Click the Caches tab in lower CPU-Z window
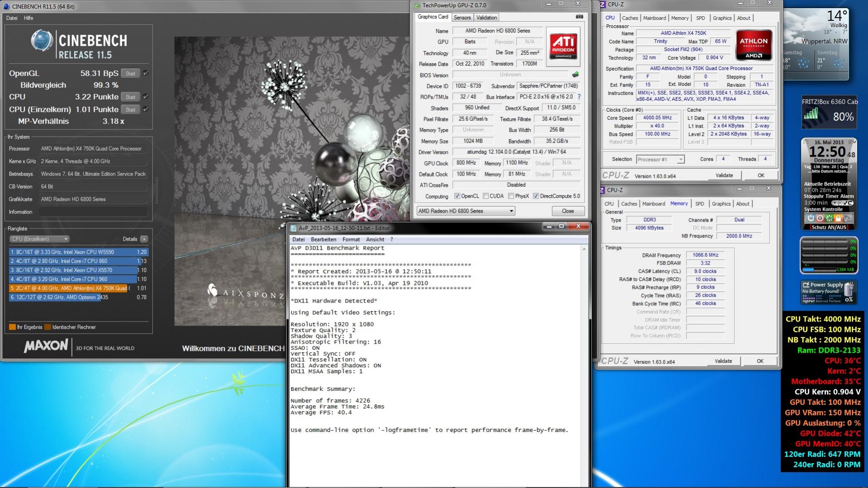This screenshot has width=868, height=488. pos(629,204)
